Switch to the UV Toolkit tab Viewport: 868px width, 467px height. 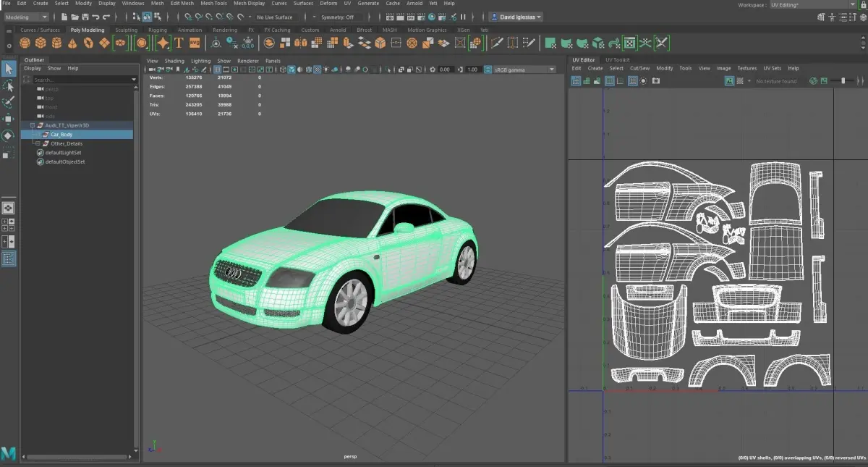pyautogui.click(x=617, y=59)
